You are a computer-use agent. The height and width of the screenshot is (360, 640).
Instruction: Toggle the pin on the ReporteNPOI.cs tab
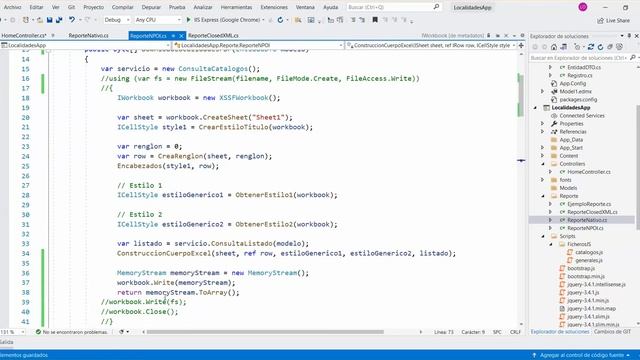click(173, 36)
